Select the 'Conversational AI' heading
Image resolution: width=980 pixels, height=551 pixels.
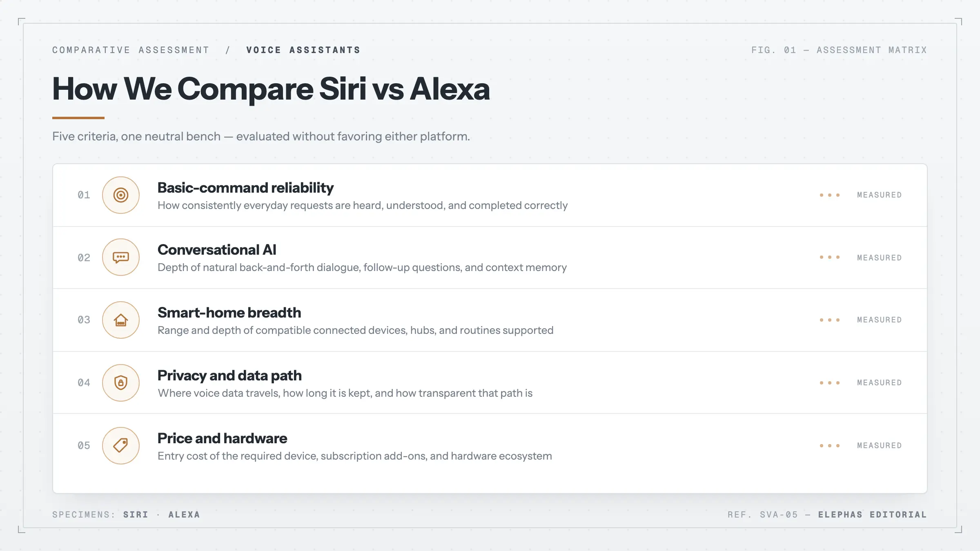pyautogui.click(x=217, y=250)
